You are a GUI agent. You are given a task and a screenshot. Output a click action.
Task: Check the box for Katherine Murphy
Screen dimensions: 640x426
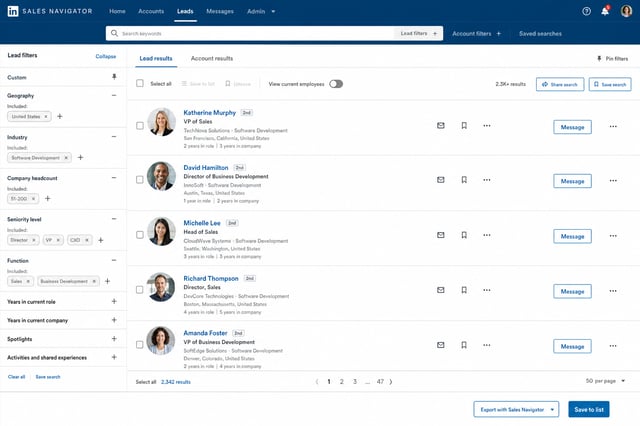click(x=140, y=126)
